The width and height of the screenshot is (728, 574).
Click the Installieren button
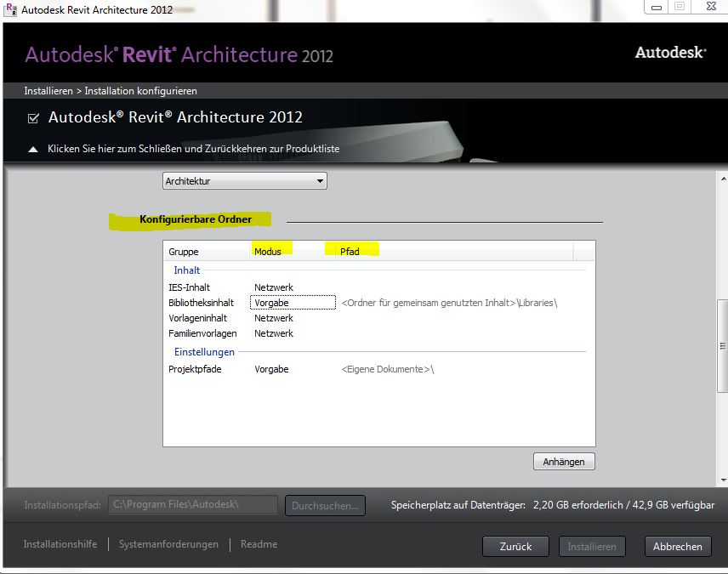click(592, 547)
